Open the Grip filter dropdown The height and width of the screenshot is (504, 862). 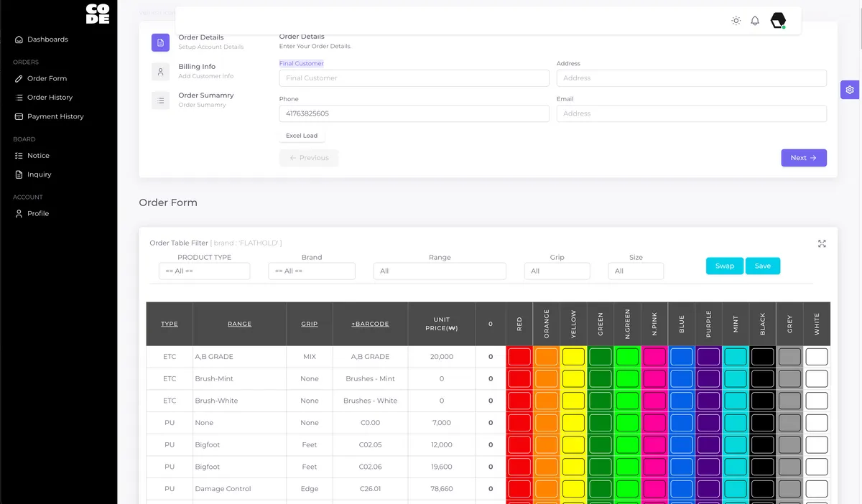(x=557, y=271)
